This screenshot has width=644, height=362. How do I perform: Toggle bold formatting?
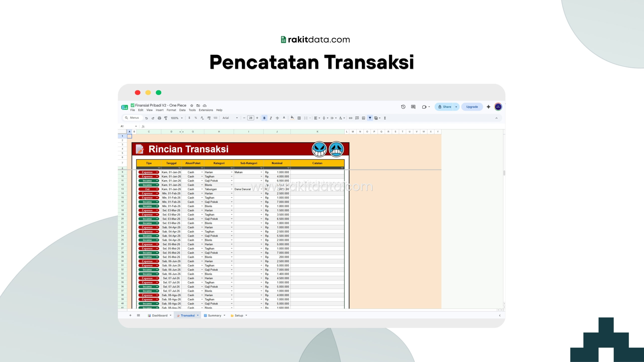tap(264, 118)
